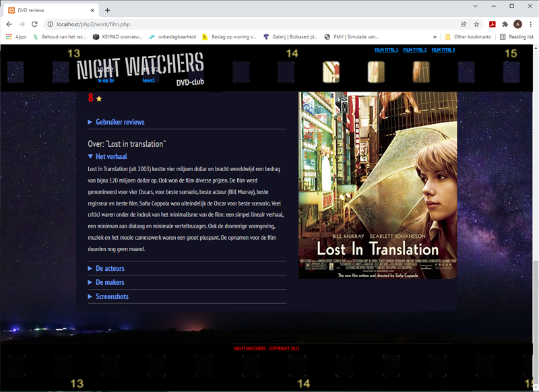This screenshot has width=539, height=392.
Task: Open Chrome three-dot menu
Action: click(x=531, y=24)
